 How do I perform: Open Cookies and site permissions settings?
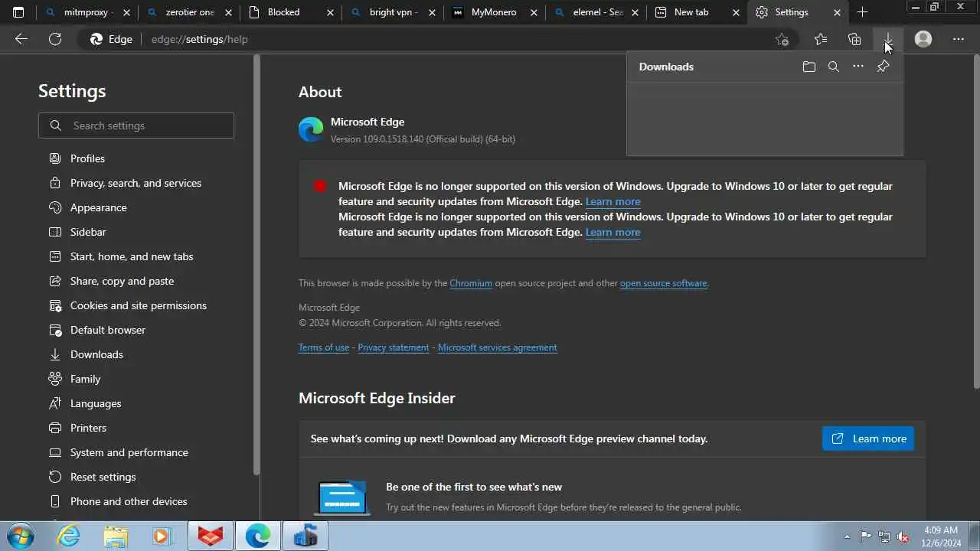coord(138,305)
